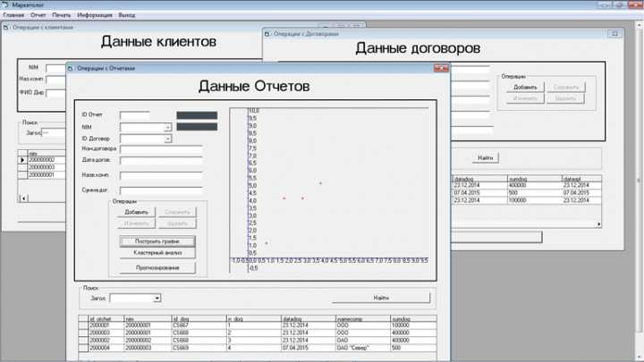Image resolution: width=644 pixels, height=362 pixels.
Task: Click disabled Сохранить in the Отчеты window
Action: click(x=177, y=212)
